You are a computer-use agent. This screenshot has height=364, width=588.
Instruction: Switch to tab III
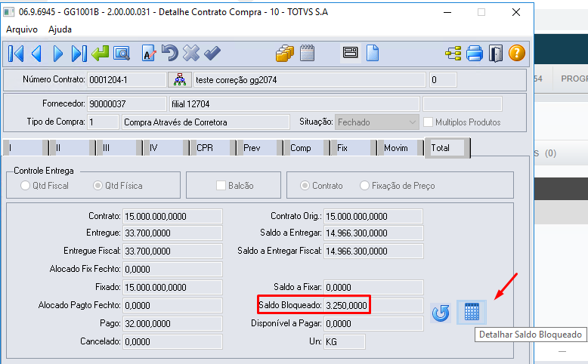[x=119, y=148]
